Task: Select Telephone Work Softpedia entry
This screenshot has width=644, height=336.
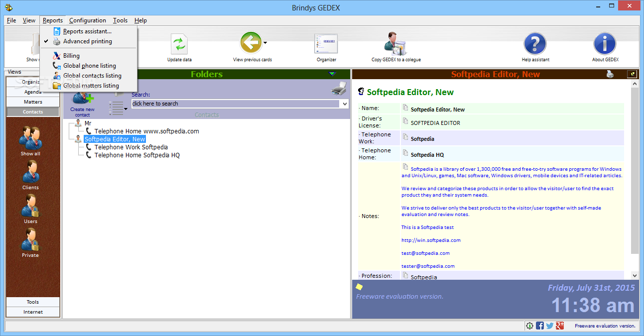Action: (131, 147)
